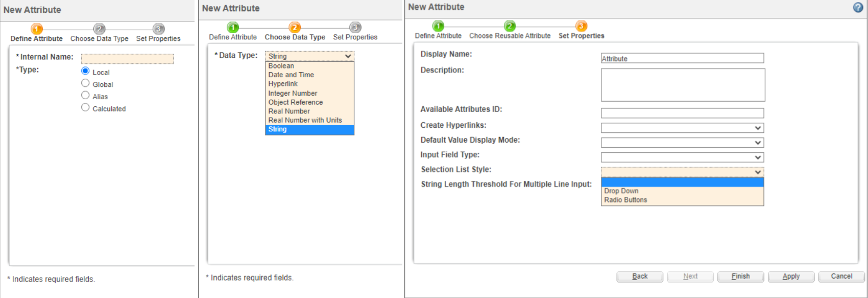Choose Integer Number data type

pos(309,93)
